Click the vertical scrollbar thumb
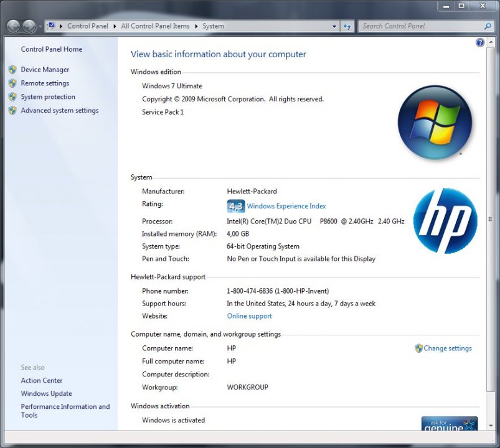This screenshot has width=500, height=448. 491,219
